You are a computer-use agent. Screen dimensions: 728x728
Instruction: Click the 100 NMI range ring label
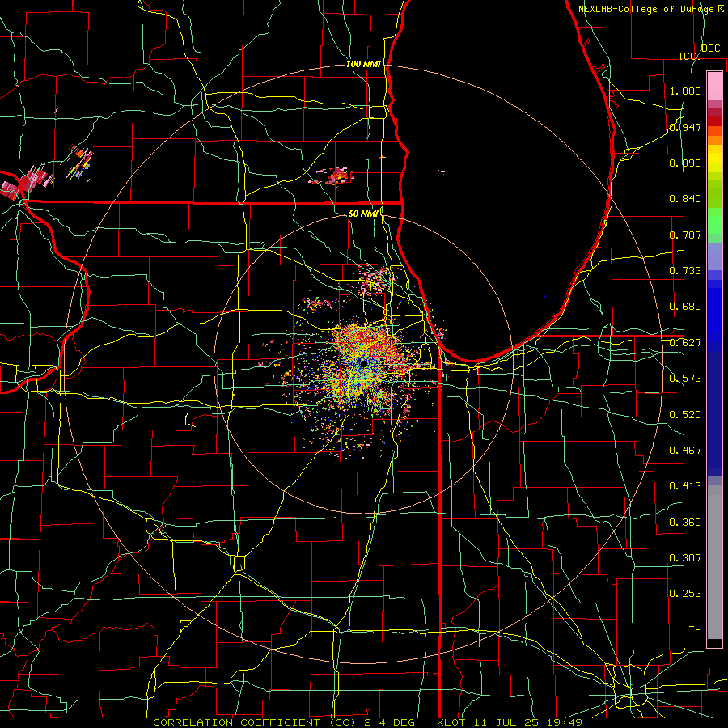(x=363, y=64)
